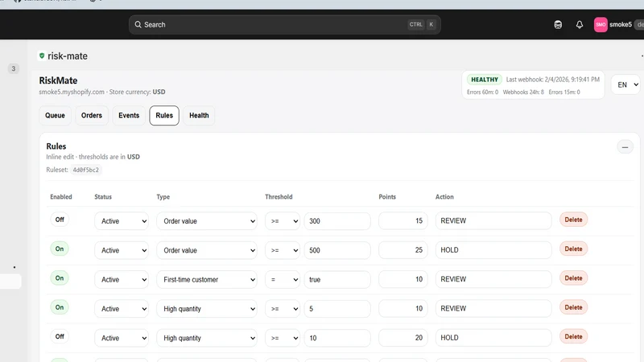Toggle On switch for High quantity 5 rule
Image resolution: width=644 pixels, height=362 pixels.
point(60,307)
